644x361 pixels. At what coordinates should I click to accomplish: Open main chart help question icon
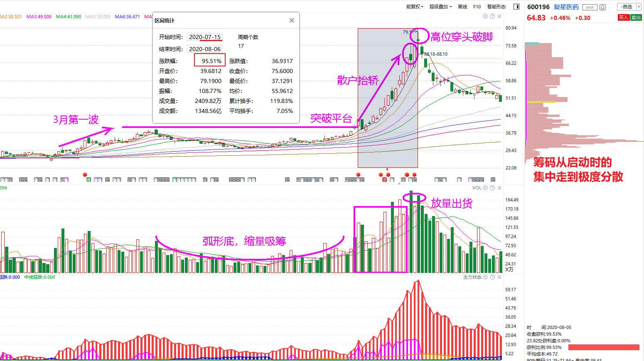(492, 17)
